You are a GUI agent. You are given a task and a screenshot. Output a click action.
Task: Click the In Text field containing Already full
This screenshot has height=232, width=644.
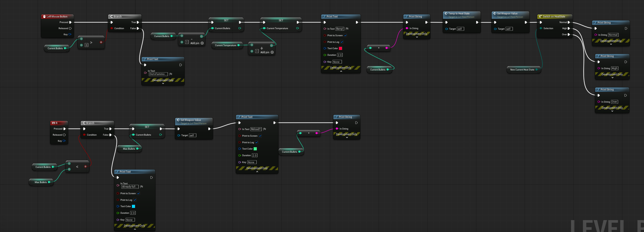tap(130, 187)
